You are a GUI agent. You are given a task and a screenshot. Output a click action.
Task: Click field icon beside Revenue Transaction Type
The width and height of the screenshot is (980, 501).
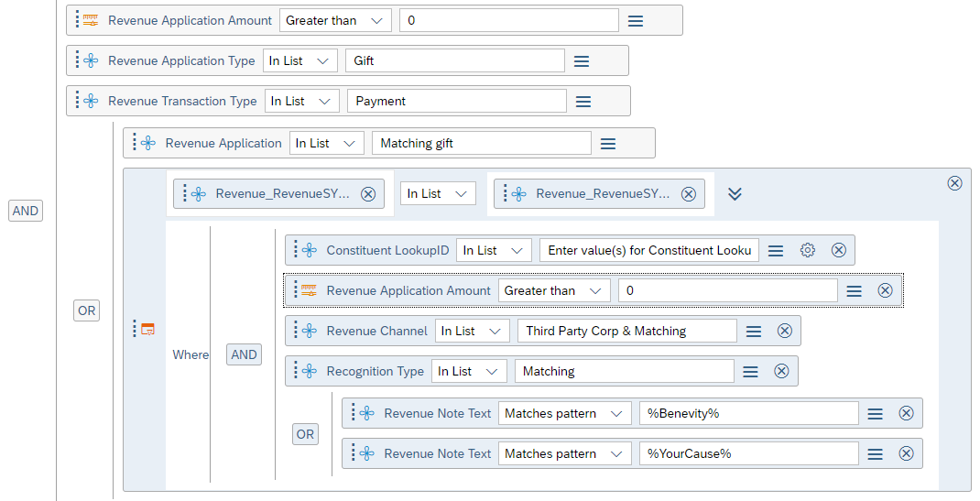(x=92, y=101)
